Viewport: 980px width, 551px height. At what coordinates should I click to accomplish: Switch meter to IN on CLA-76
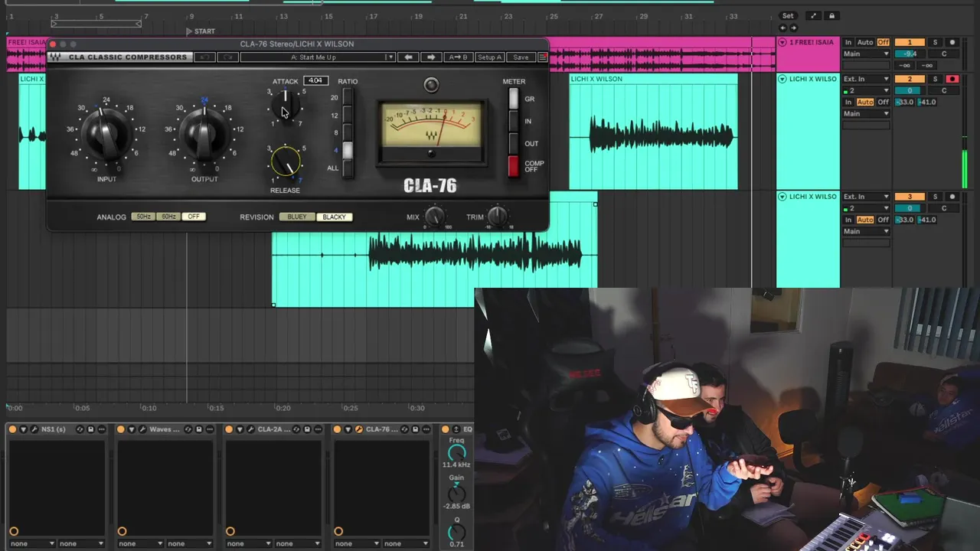[513, 121]
